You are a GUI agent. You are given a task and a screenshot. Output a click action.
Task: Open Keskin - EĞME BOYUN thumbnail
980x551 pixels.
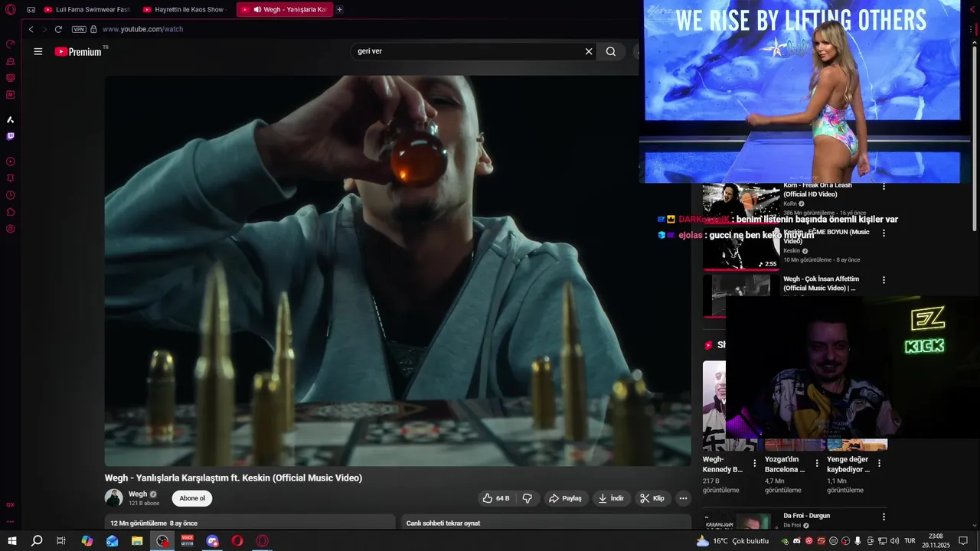click(741, 249)
